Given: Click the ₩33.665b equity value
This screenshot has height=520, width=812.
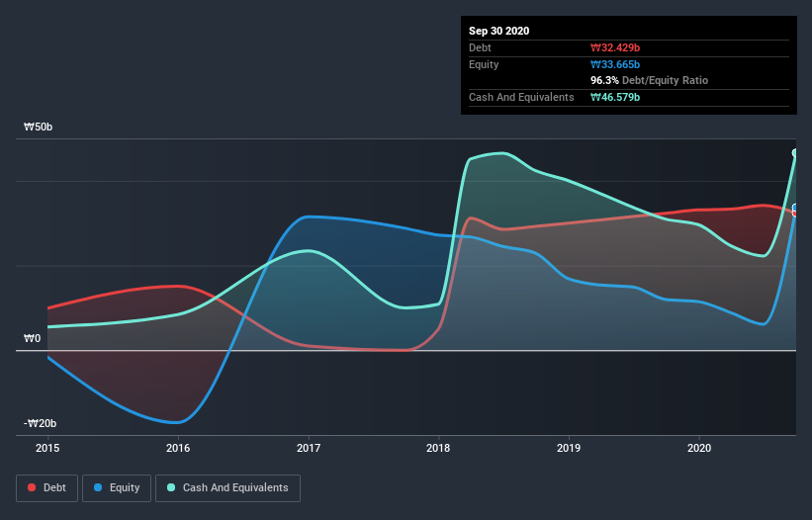Looking at the screenshot, I should click(615, 64).
